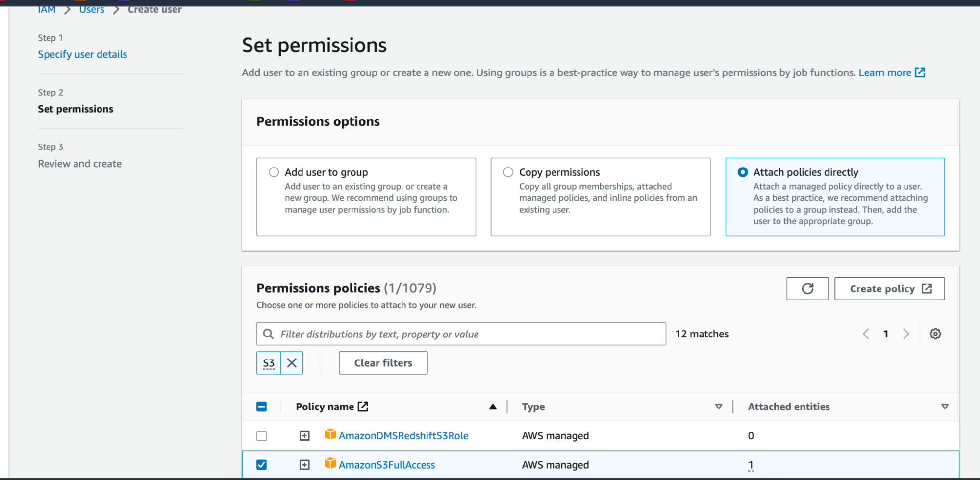This screenshot has height=480, width=980.
Task: Check the AmazonDMSRedshiftS3Role policy checkbox
Action: point(262,436)
